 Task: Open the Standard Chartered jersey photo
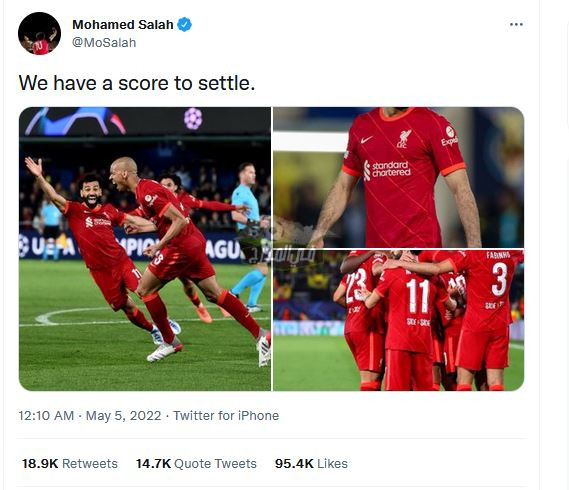tap(398, 177)
